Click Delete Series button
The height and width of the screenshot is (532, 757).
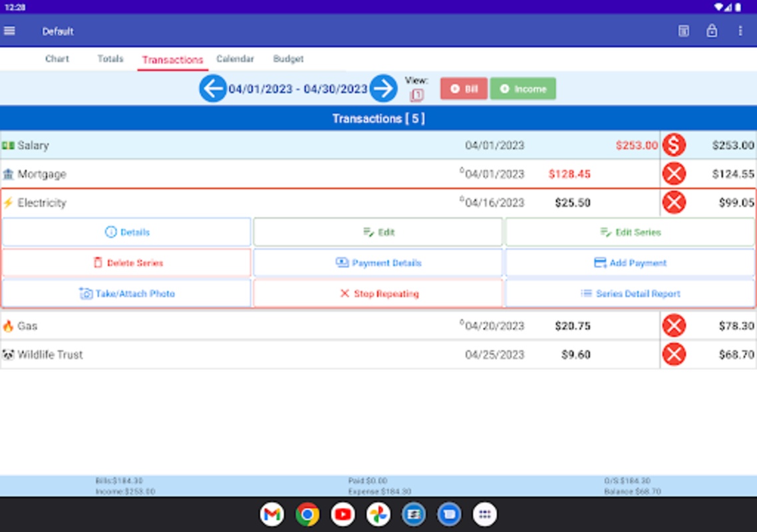click(126, 263)
